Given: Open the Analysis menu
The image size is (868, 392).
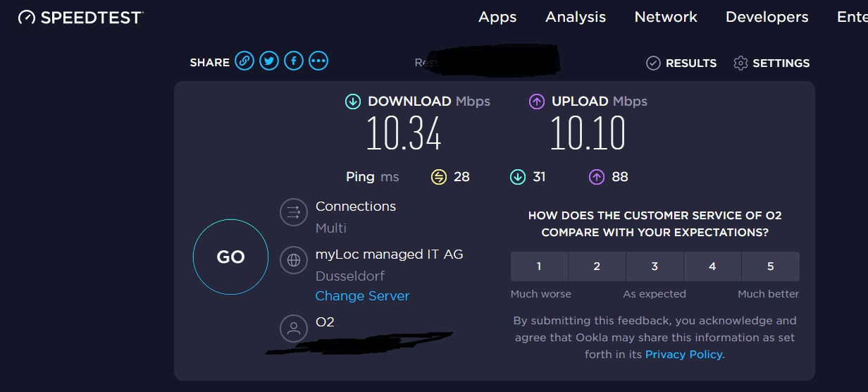Looking at the screenshot, I should pyautogui.click(x=576, y=17).
